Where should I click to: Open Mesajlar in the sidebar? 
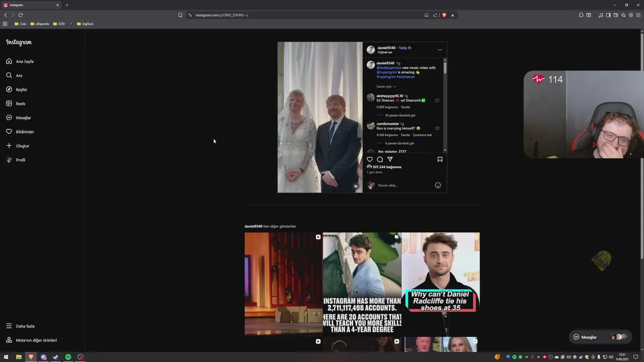tap(19, 118)
